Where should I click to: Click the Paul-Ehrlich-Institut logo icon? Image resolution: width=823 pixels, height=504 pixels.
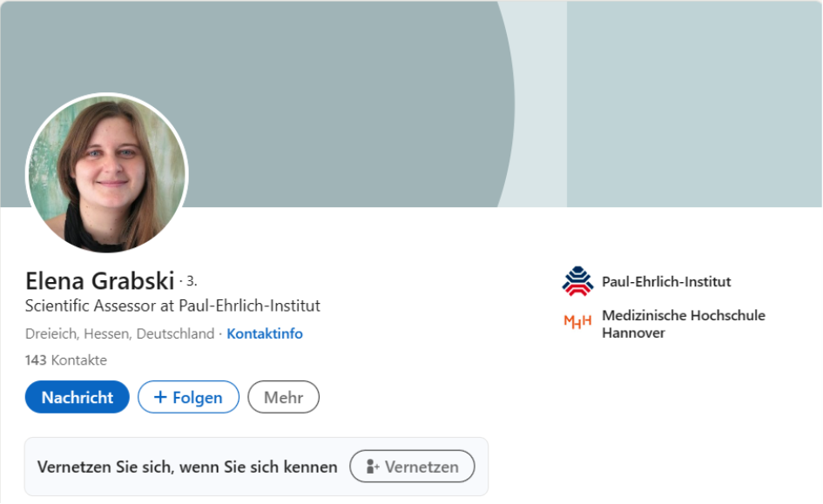point(577,282)
